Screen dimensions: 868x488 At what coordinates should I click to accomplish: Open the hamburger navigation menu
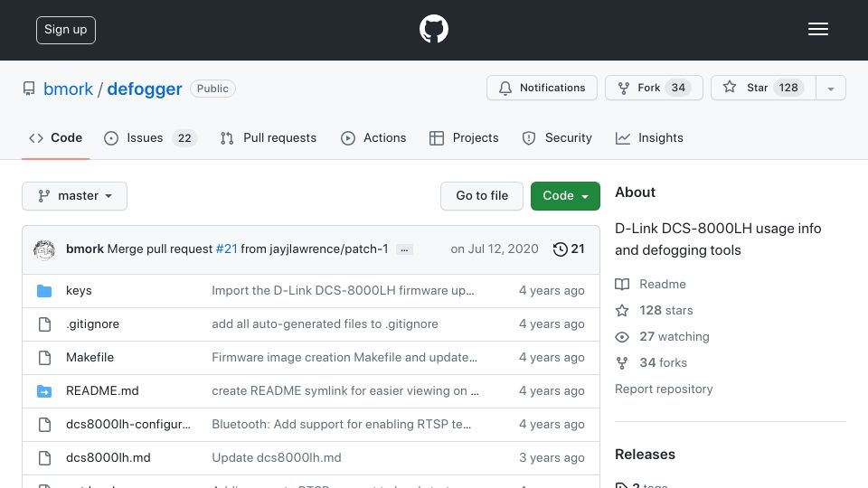(817, 29)
